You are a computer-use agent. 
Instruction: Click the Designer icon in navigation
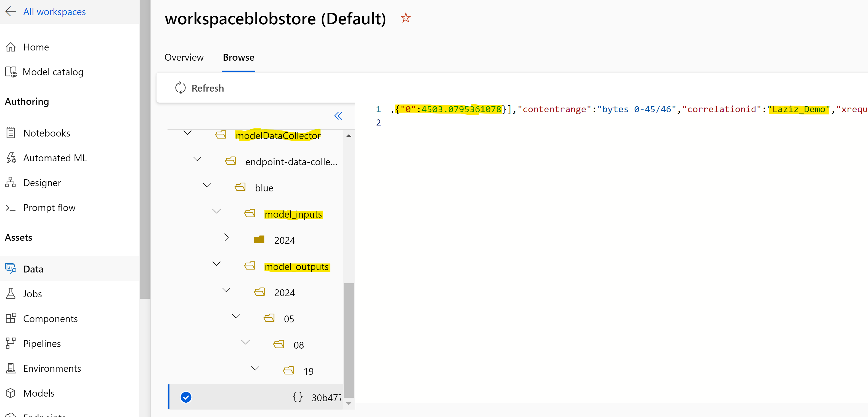(11, 183)
